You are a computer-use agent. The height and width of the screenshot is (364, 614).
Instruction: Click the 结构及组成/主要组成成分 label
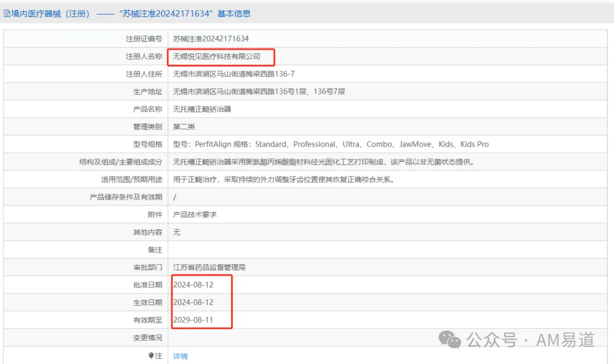(121, 162)
